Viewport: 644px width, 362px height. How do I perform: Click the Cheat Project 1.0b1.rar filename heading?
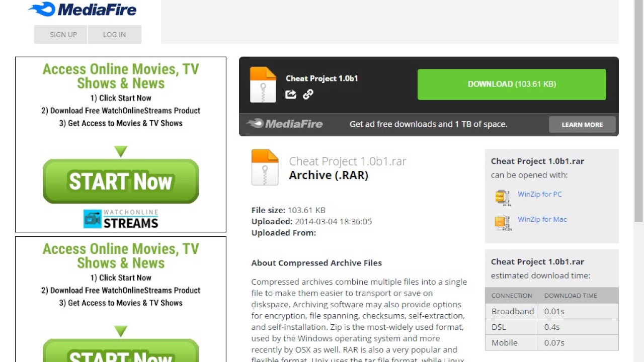348,161
